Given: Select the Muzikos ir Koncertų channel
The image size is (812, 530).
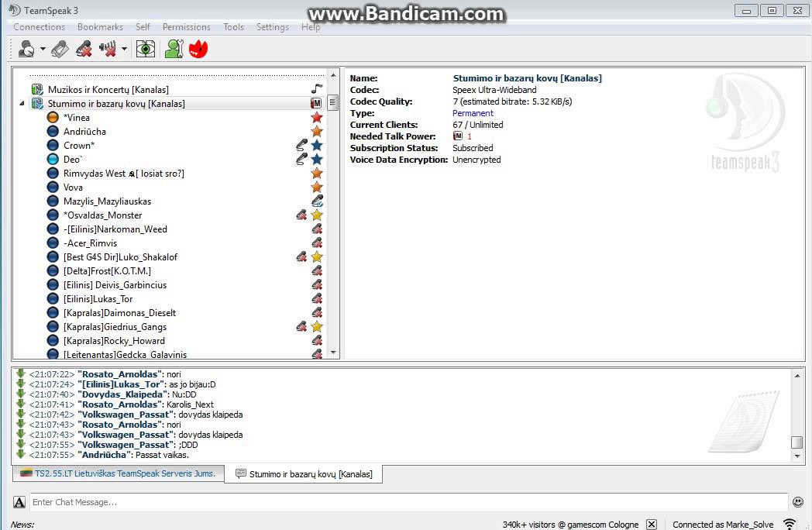Looking at the screenshot, I should click(x=108, y=90).
